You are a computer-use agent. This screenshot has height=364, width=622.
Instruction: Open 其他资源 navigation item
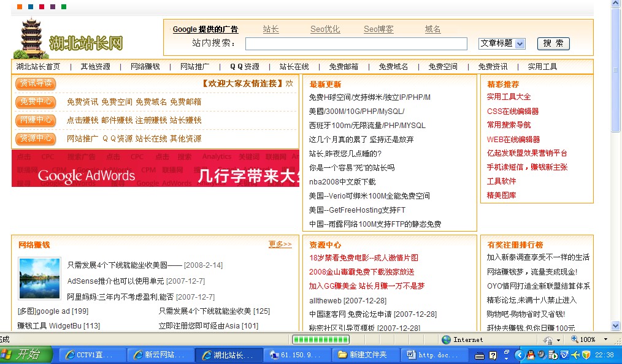pos(96,67)
